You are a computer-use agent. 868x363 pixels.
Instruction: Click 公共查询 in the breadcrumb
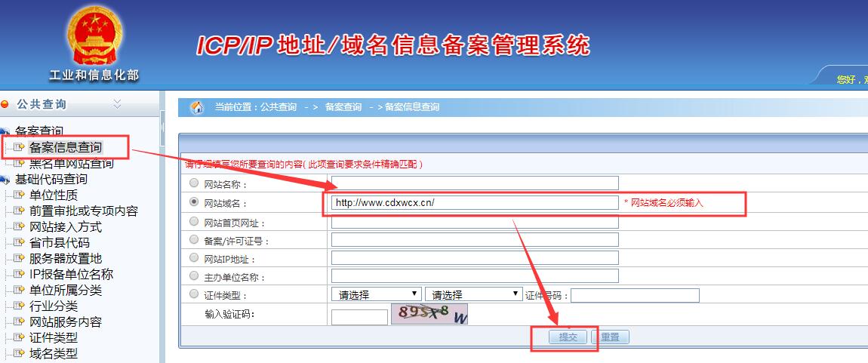click(279, 107)
